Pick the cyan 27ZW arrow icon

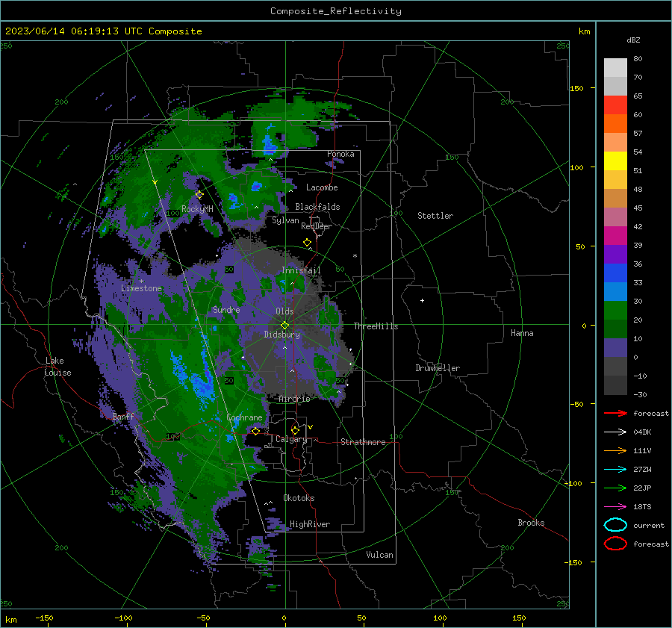point(615,470)
